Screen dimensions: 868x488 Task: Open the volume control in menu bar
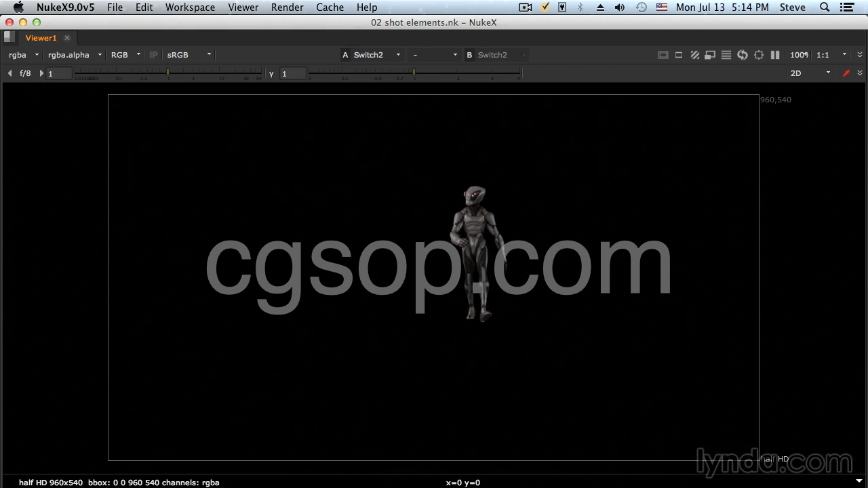pos(620,7)
